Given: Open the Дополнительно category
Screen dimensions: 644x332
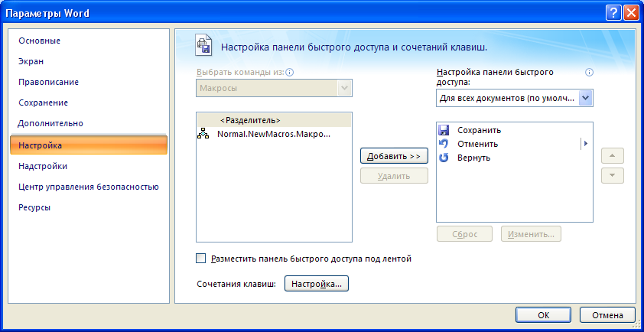Looking at the screenshot, I should pyautogui.click(x=50, y=123).
